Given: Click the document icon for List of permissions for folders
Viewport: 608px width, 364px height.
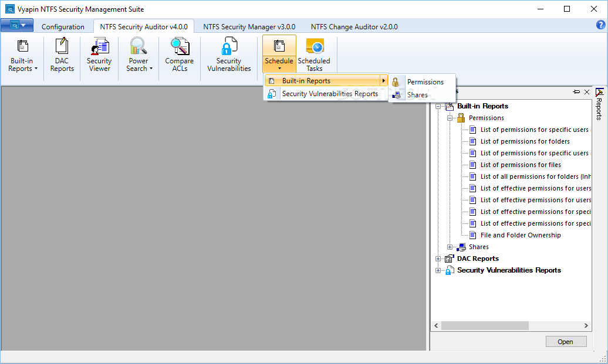Looking at the screenshot, I should (x=472, y=141).
